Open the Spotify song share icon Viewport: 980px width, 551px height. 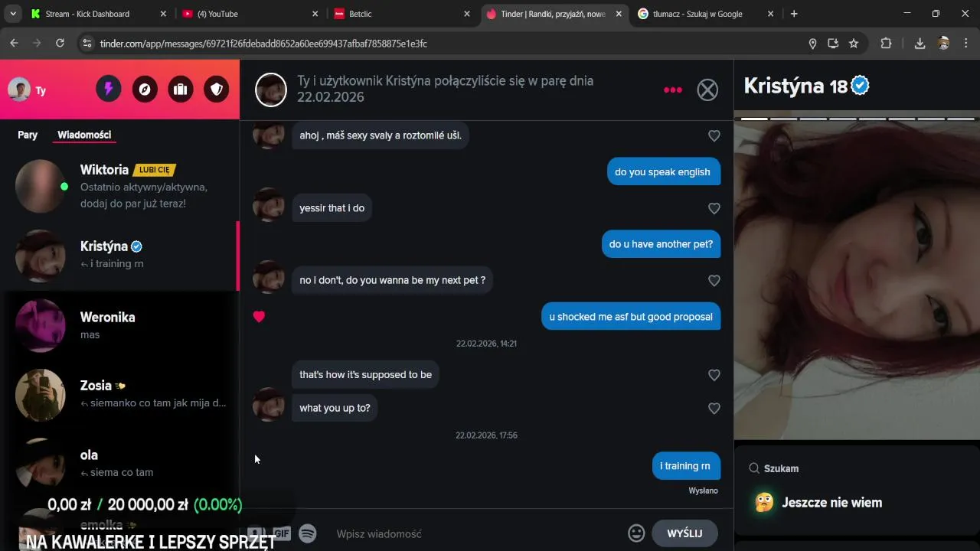click(x=308, y=533)
